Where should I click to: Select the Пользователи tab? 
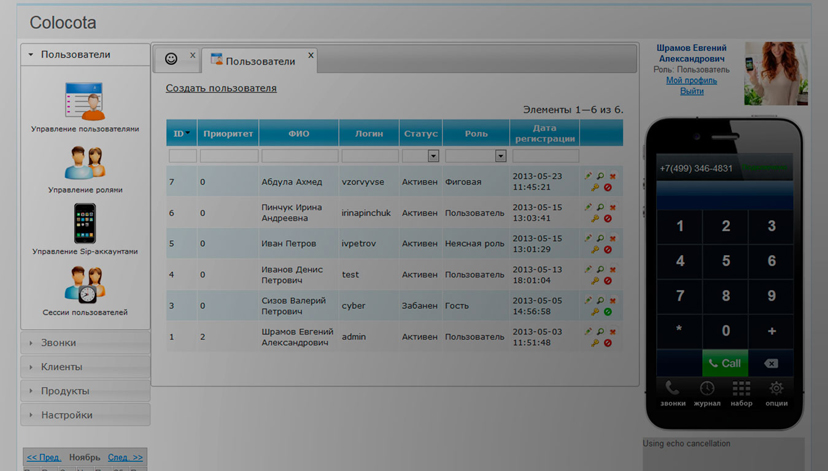coord(260,61)
